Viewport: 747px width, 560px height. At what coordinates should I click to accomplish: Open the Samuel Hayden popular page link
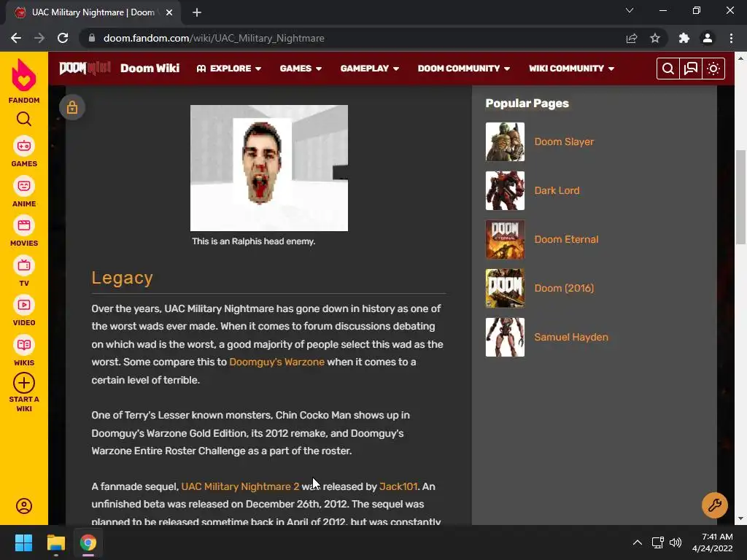click(x=571, y=337)
